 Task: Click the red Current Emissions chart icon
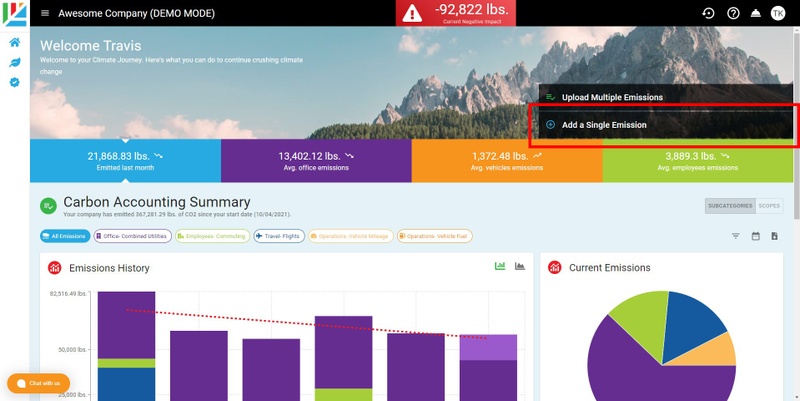(x=555, y=267)
